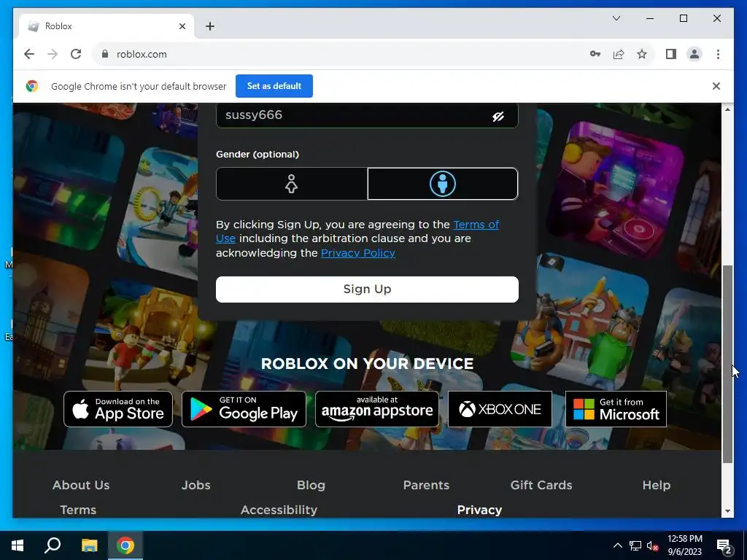Click the page scrollbar up arrow
Screen dimensions: 747x560
coord(727,109)
